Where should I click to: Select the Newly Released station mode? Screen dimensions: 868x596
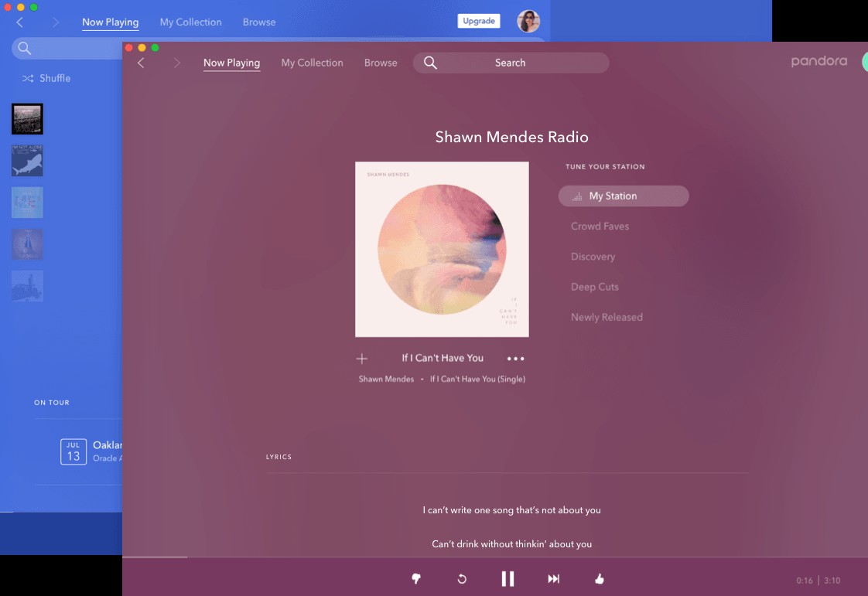[x=607, y=318]
